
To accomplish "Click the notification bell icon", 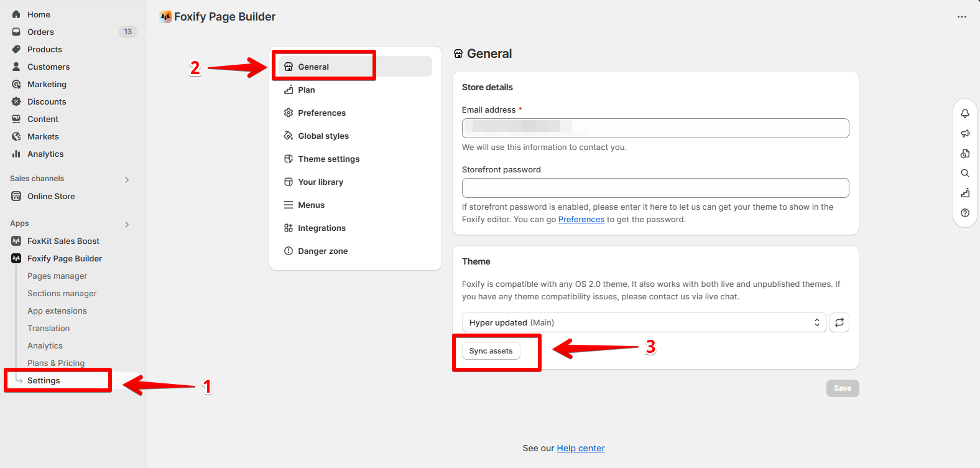I will click(x=965, y=113).
